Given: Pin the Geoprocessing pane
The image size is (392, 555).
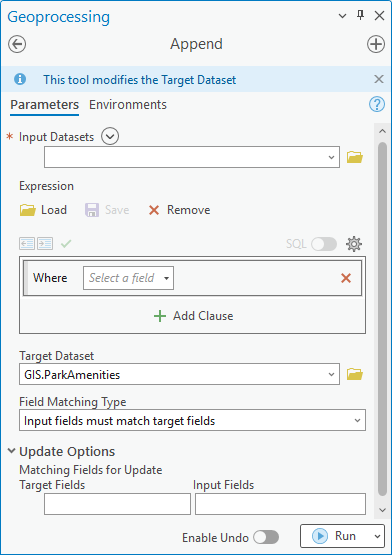Looking at the screenshot, I should point(361,16).
